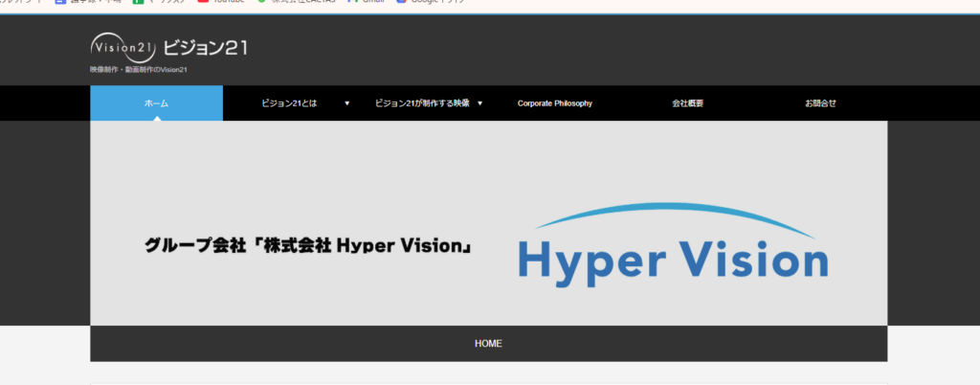The width and height of the screenshot is (980, 385).
Task: Click the ビジョン21 site title text
Action: pyautogui.click(x=205, y=47)
